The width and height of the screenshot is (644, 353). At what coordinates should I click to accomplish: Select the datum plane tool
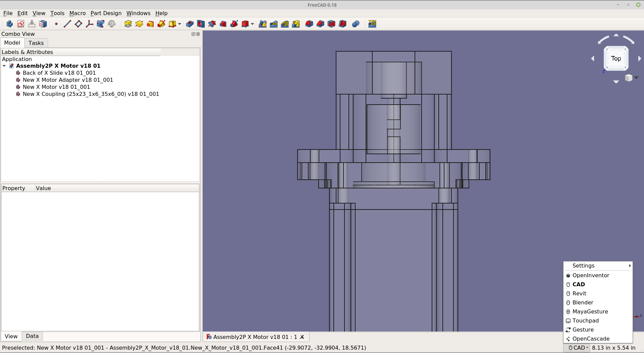click(78, 24)
